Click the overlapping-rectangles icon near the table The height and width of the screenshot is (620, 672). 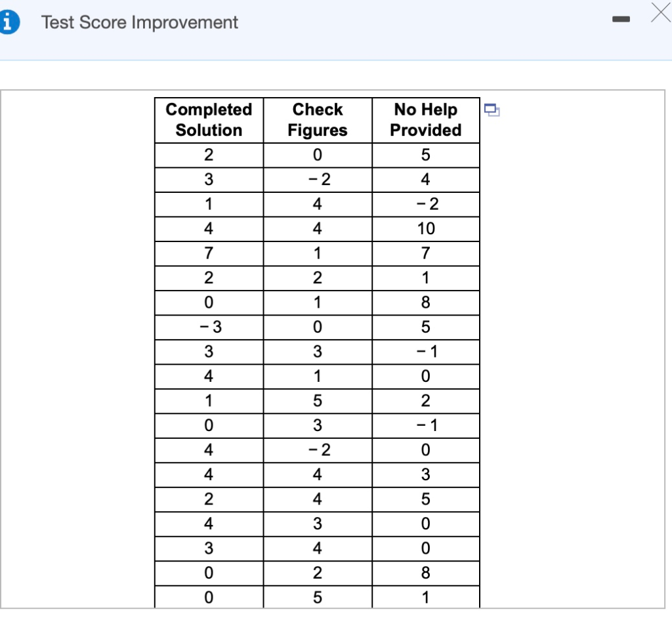(x=492, y=110)
